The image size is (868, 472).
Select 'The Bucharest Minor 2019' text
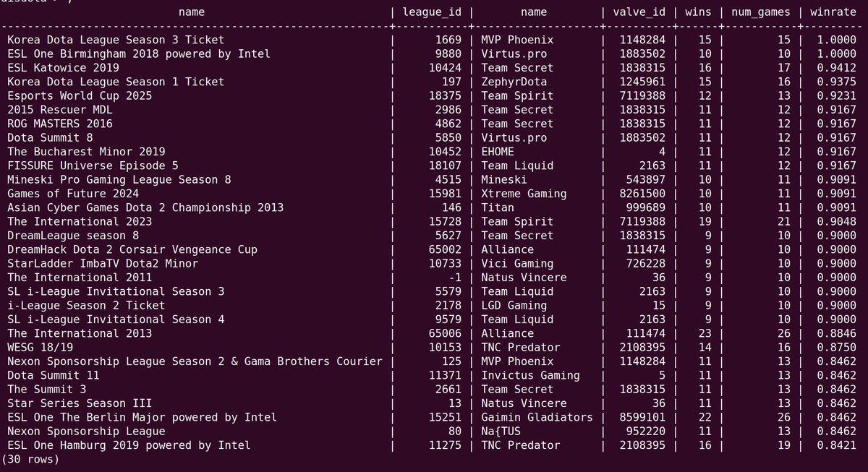click(86, 152)
